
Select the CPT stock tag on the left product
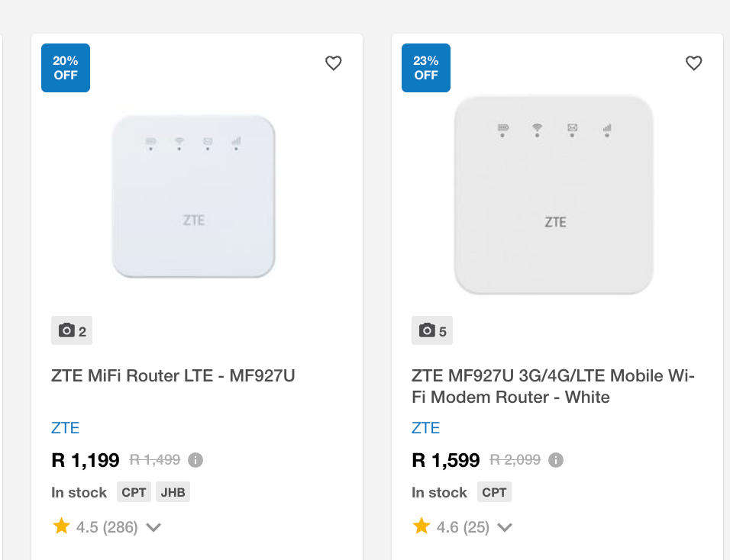pyautogui.click(x=134, y=491)
